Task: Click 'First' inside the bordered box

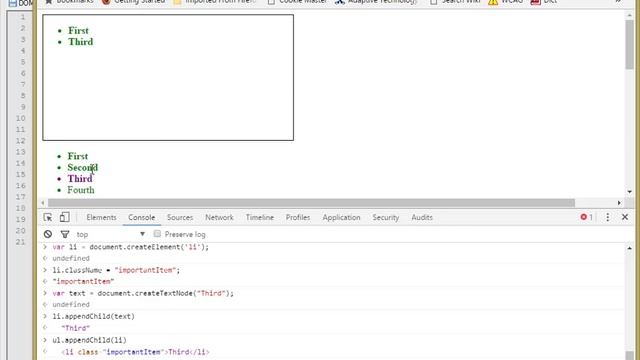Action: click(78, 31)
